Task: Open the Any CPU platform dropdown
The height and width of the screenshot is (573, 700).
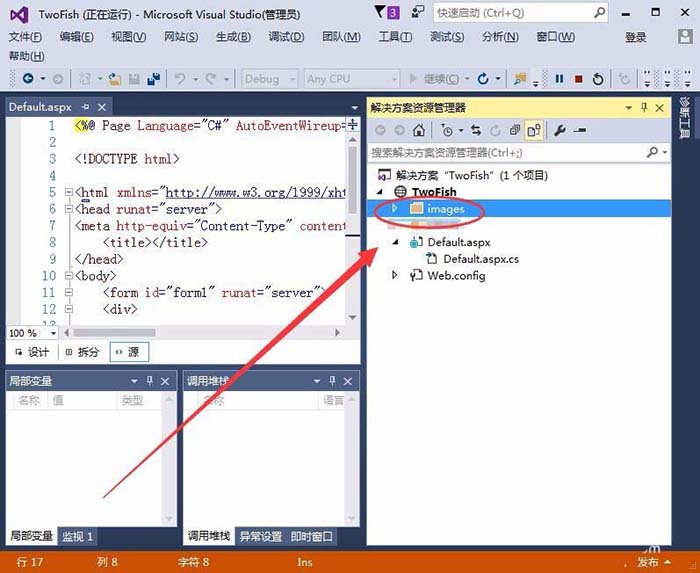Action: click(x=351, y=79)
